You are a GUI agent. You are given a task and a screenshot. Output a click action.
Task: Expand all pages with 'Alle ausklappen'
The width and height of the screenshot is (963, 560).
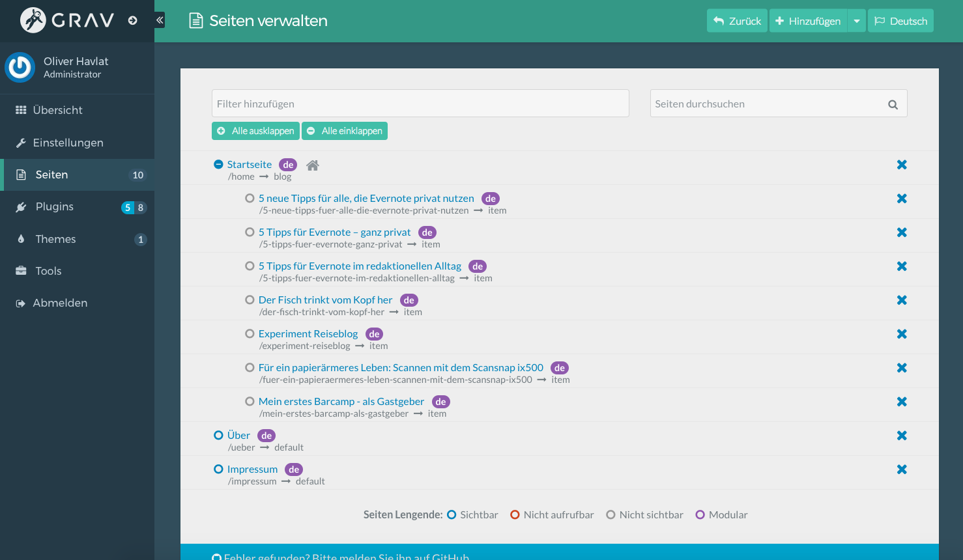coord(255,131)
